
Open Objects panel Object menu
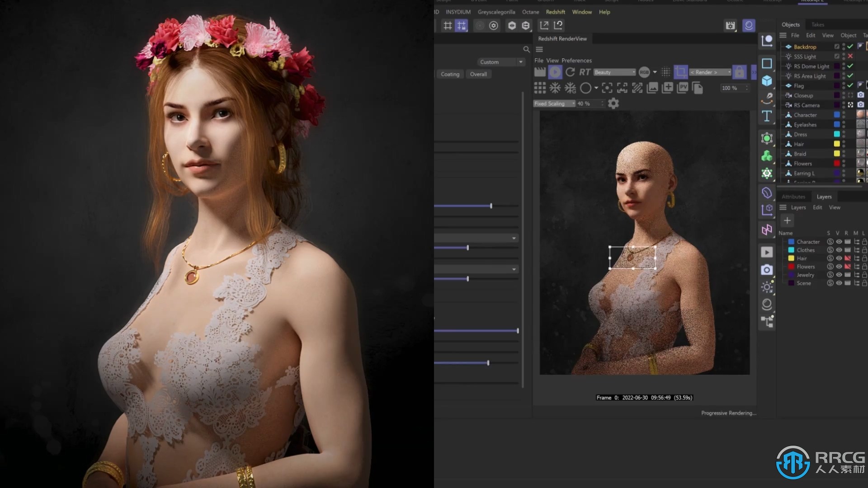(848, 35)
